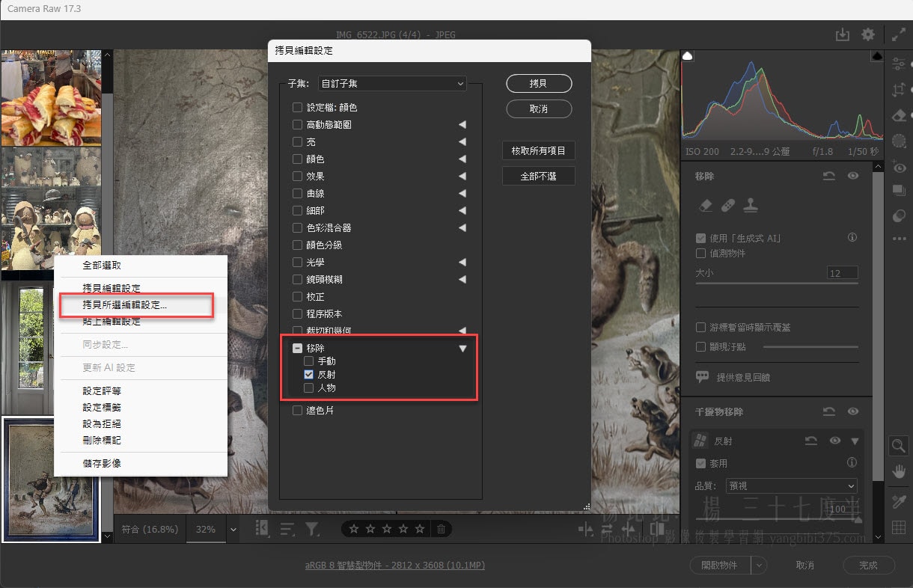
Task: Uncheck the 反射 checkbox under 移除
Action: [308, 374]
